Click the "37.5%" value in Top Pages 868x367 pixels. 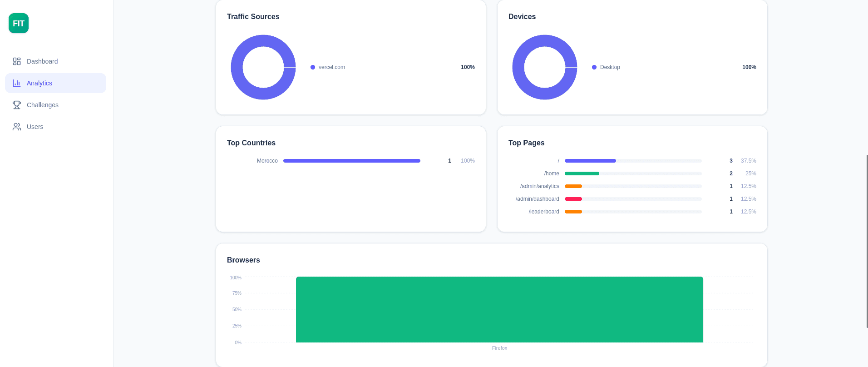(749, 161)
